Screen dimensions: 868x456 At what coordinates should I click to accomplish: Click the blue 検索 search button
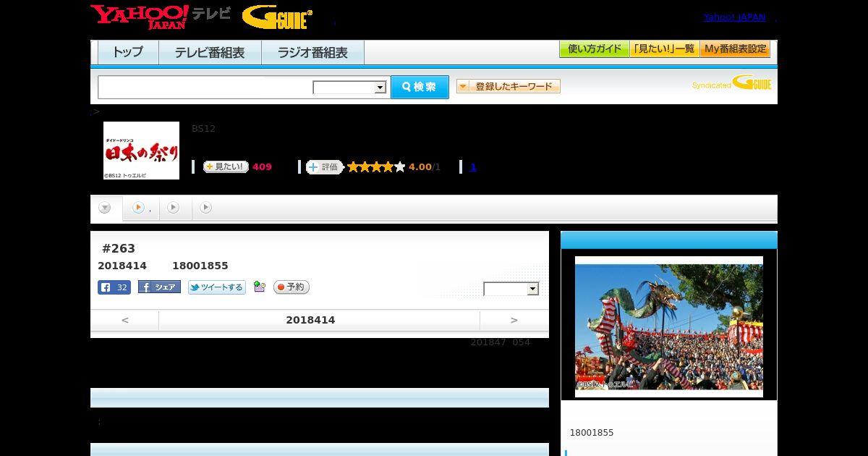(420, 87)
